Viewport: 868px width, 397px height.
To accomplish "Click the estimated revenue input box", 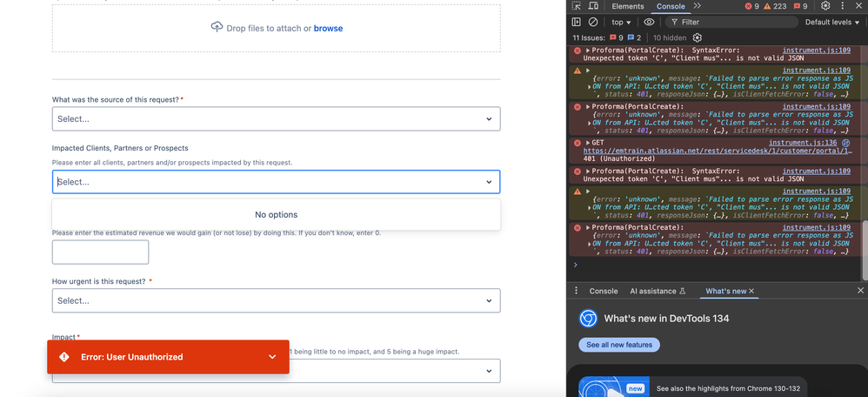I will coord(100,252).
